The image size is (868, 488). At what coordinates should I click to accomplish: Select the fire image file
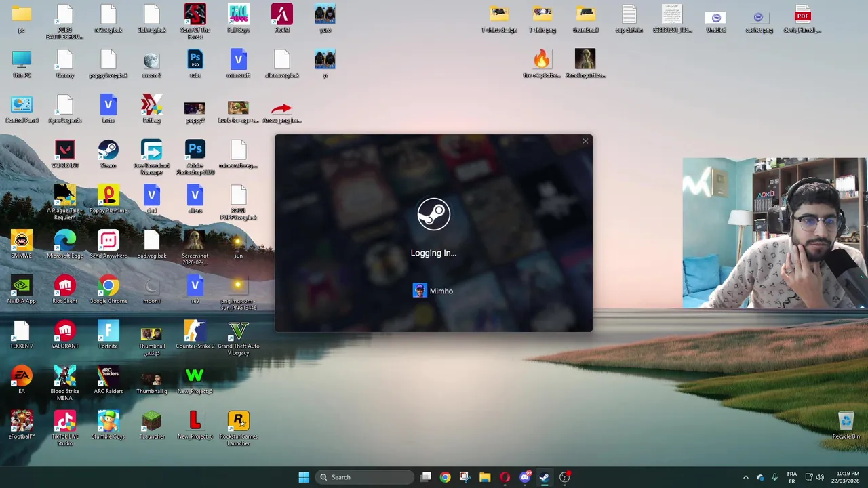(541, 64)
